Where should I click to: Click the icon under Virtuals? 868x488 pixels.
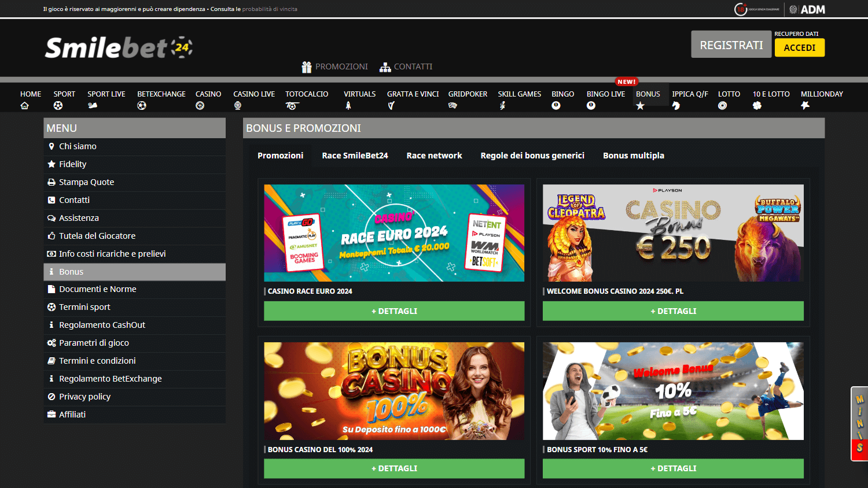click(x=348, y=106)
